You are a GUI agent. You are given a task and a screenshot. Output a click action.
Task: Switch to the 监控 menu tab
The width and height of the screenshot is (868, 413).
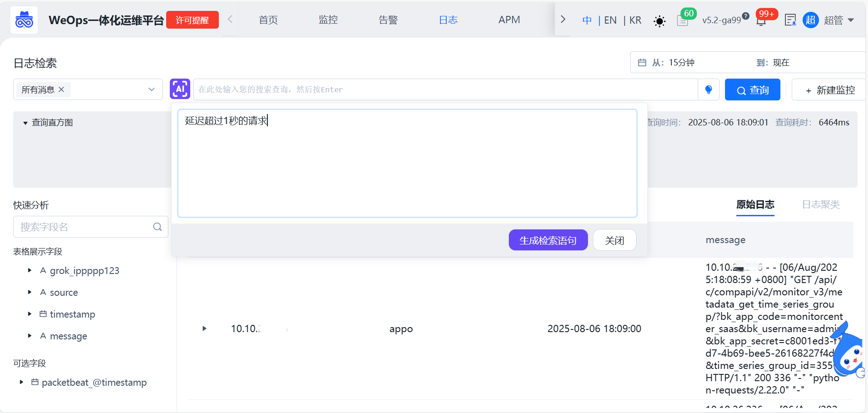coord(328,20)
